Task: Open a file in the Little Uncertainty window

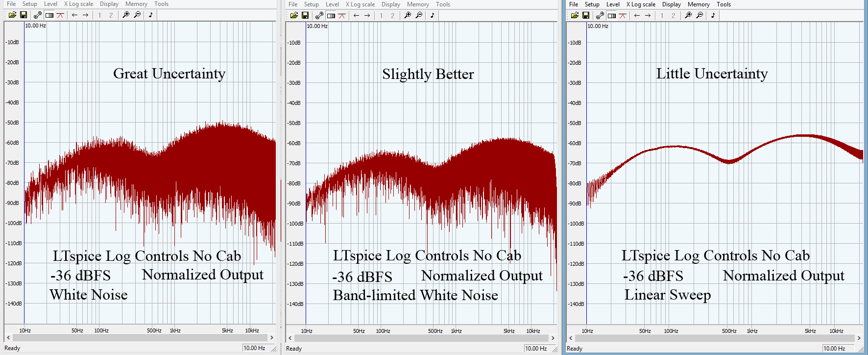Action: 575,15
